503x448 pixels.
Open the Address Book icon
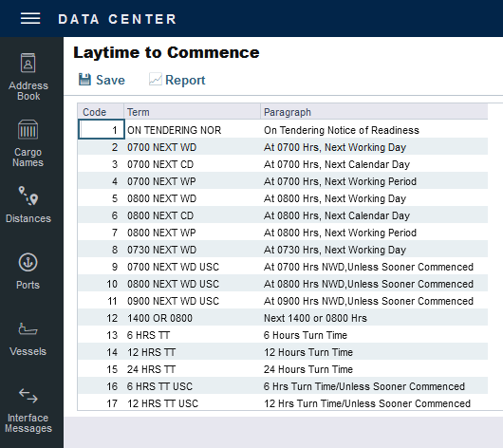[x=28, y=63]
